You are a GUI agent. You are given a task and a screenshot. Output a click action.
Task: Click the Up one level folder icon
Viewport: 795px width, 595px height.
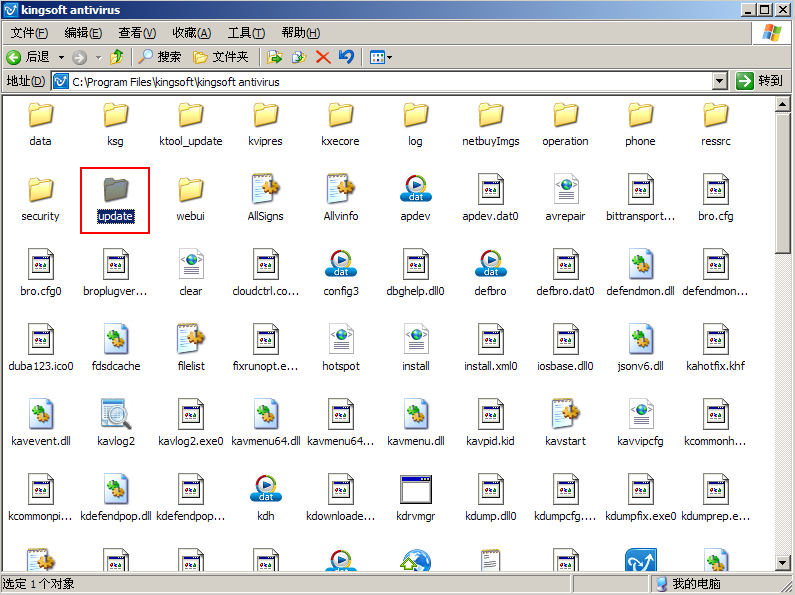pyautogui.click(x=117, y=57)
